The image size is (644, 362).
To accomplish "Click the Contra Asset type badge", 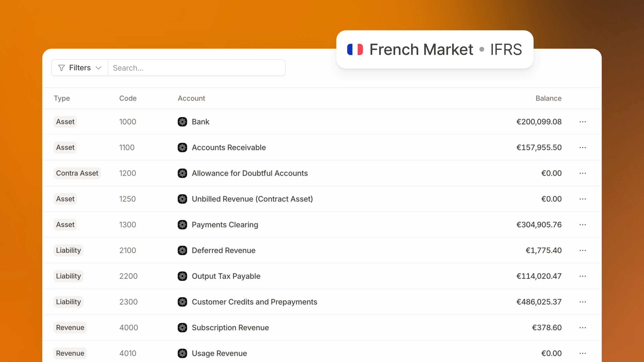I will (x=77, y=173).
